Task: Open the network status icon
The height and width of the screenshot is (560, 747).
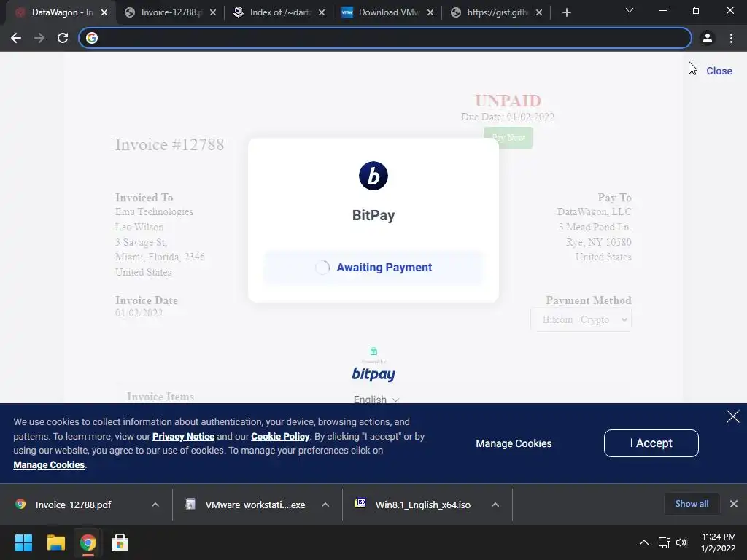Action: tap(664, 542)
